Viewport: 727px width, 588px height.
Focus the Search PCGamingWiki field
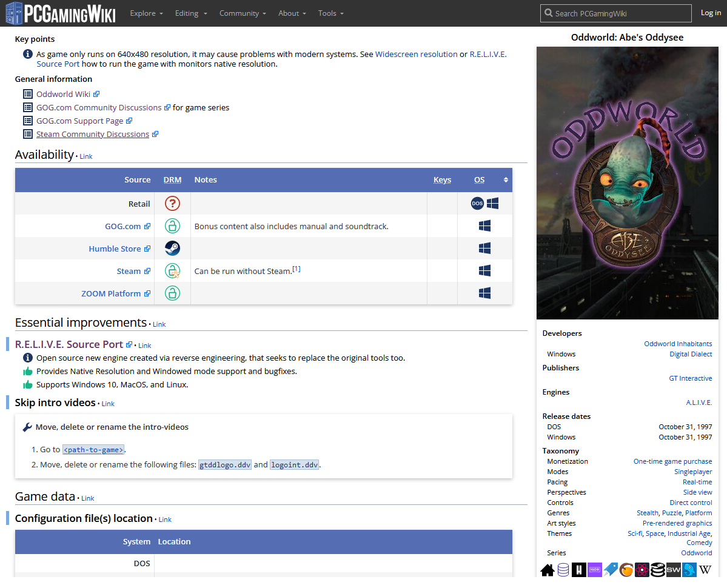pos(615,13)
